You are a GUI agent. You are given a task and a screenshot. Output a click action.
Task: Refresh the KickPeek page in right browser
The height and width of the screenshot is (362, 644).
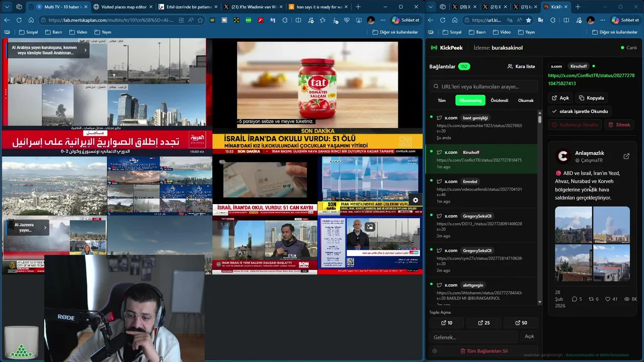(442, 20)
